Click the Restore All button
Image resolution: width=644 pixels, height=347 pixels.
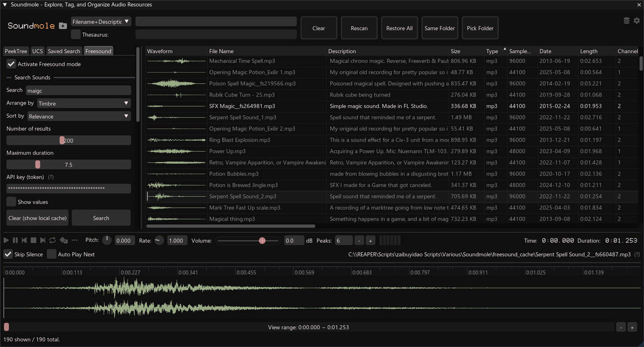point(399,28)
